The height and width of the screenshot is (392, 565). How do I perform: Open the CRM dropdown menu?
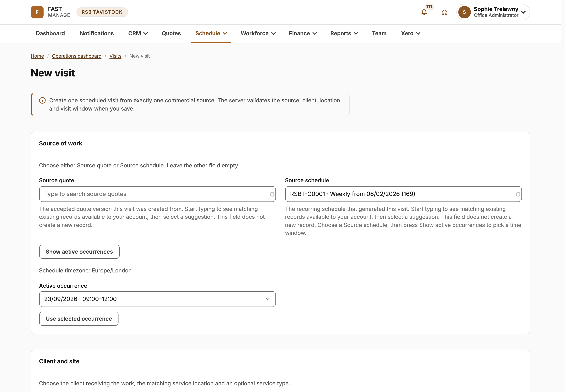pos(138,33)
